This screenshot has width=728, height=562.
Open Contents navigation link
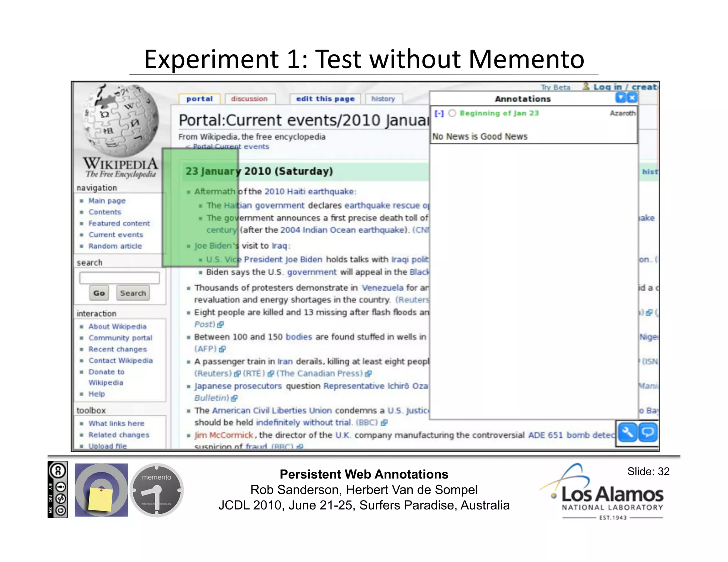point(105,212)
